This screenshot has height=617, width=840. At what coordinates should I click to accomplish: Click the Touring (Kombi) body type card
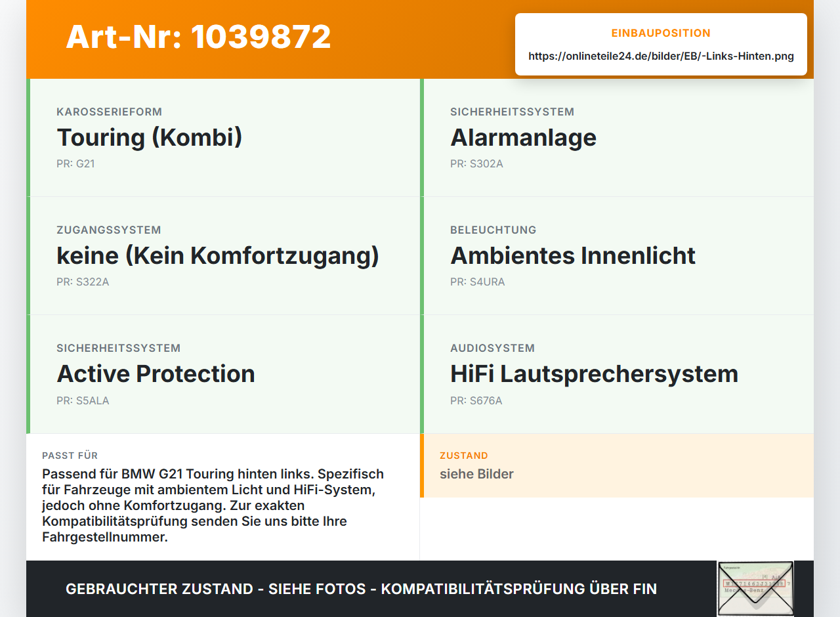pyautogui.click(x=223, y=138)
